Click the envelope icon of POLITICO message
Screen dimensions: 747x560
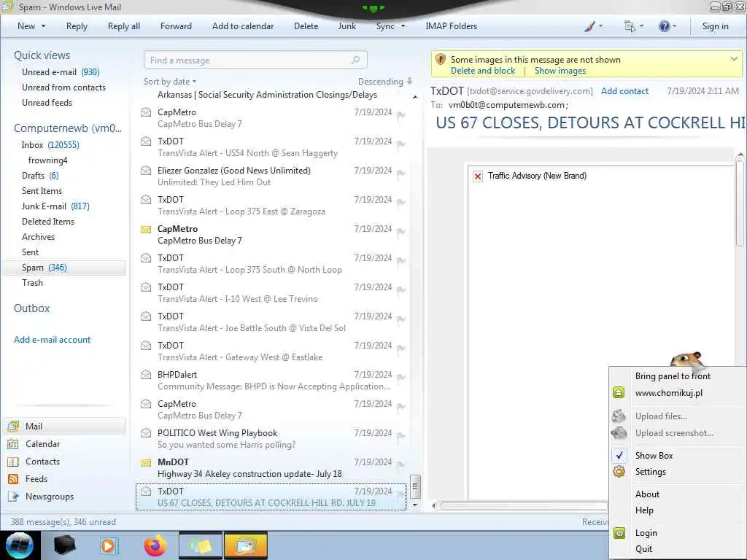click(146, 433)
